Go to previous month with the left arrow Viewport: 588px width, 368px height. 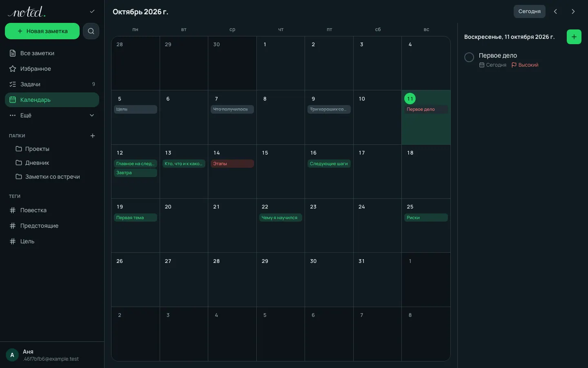click(x=555, y=11)
